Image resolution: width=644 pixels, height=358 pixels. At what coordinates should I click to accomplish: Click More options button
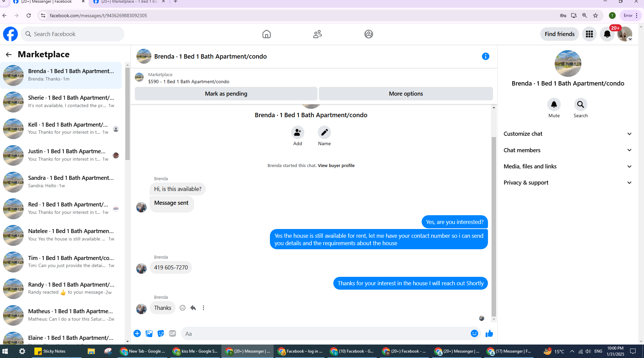(406, 94)
